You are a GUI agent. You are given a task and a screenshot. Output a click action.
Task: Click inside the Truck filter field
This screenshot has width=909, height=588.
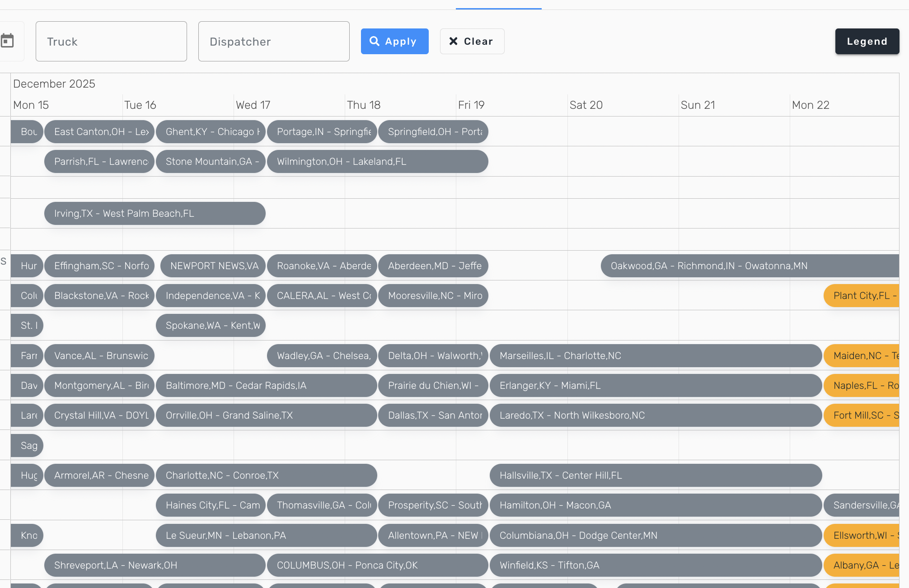pos(111,41)
